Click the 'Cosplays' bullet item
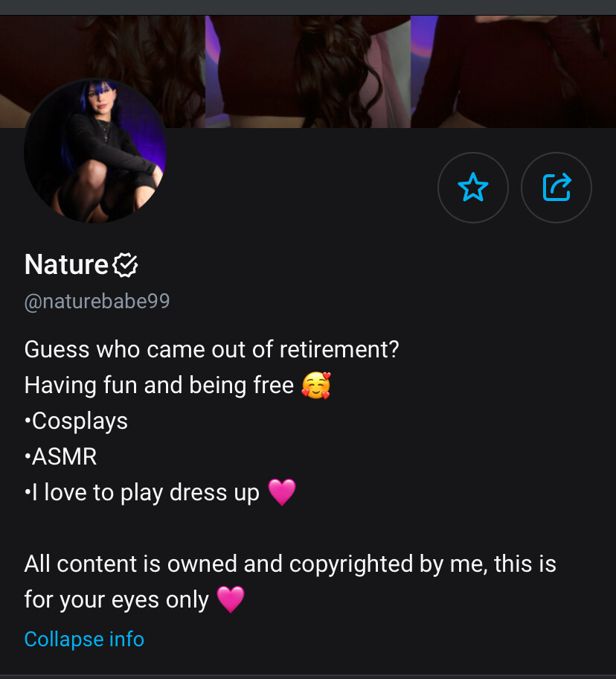This screenshot has width=616, height=679. [x=78, y=421]
